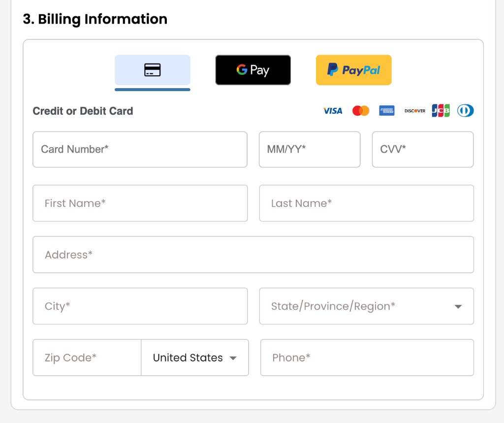Focus the City field

tap(140, 306)
